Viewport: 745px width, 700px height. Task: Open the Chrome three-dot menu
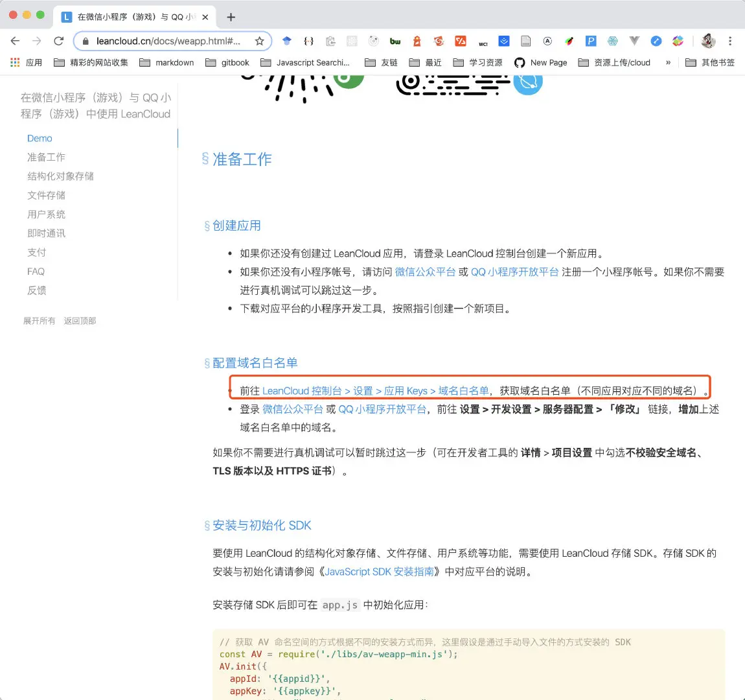click(x=730, y=41)
